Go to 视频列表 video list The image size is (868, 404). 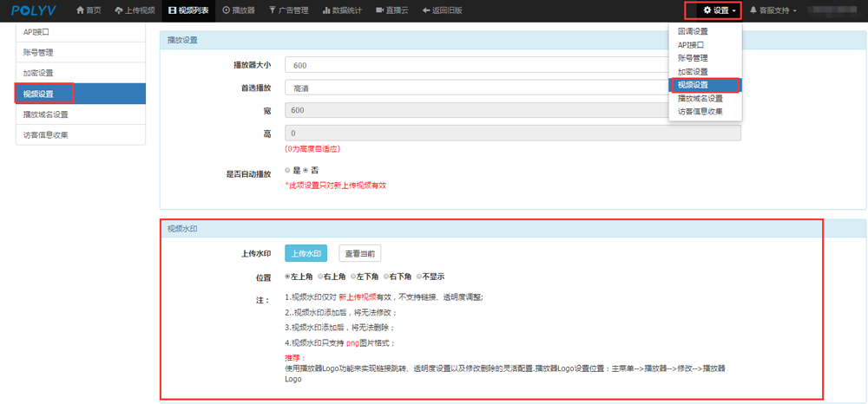[x=188, y=10]
